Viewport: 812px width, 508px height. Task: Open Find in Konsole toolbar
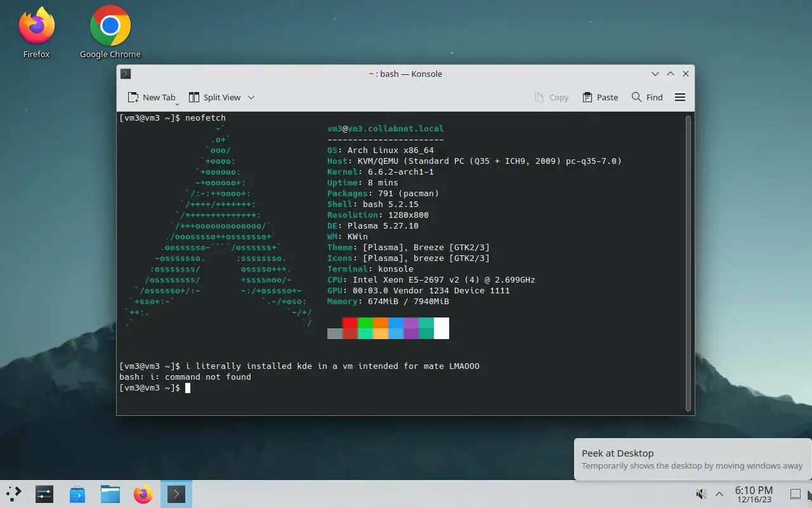click(x=647, y=97)
